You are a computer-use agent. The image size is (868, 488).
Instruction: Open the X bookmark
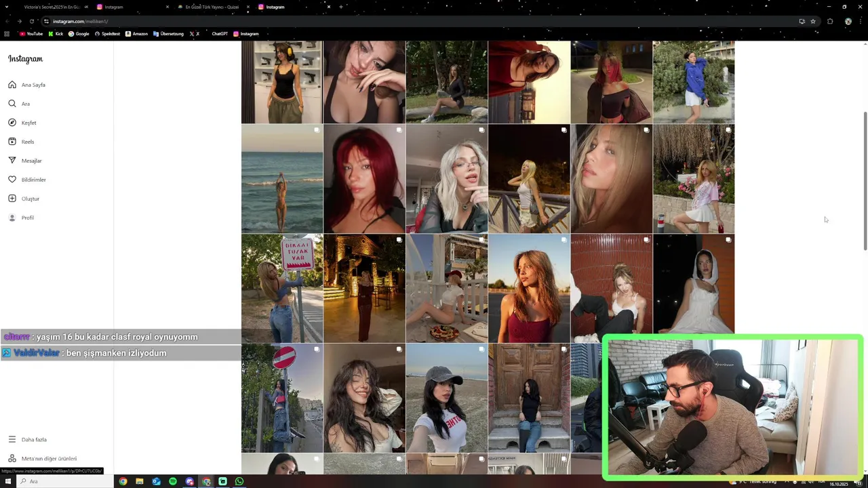[x=194, y=34]
